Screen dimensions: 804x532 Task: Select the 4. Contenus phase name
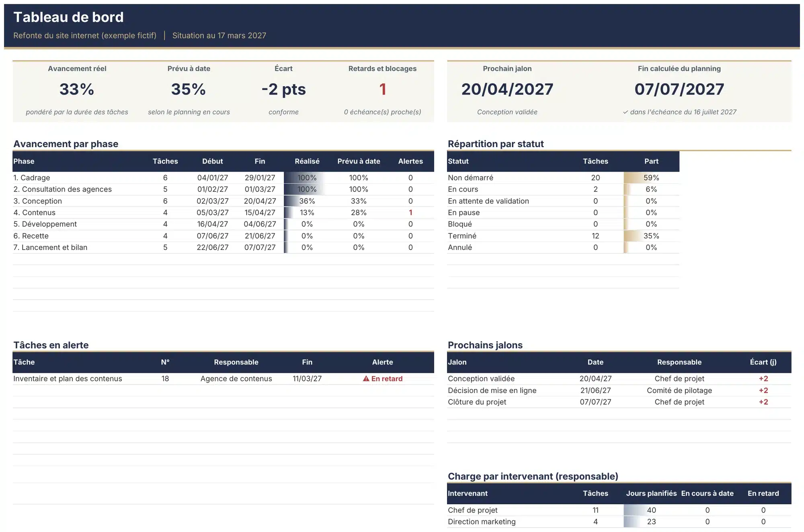[35, 213]
